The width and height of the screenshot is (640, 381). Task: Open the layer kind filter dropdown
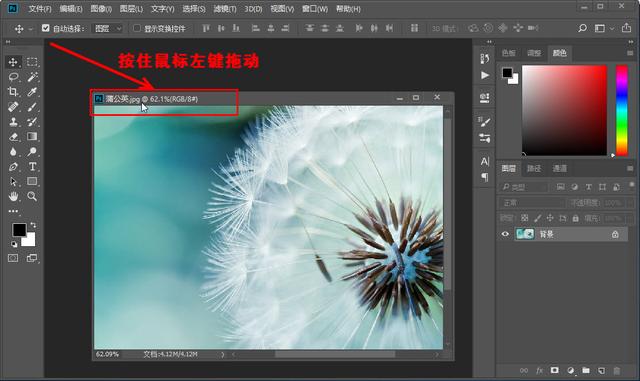(524, 187)
